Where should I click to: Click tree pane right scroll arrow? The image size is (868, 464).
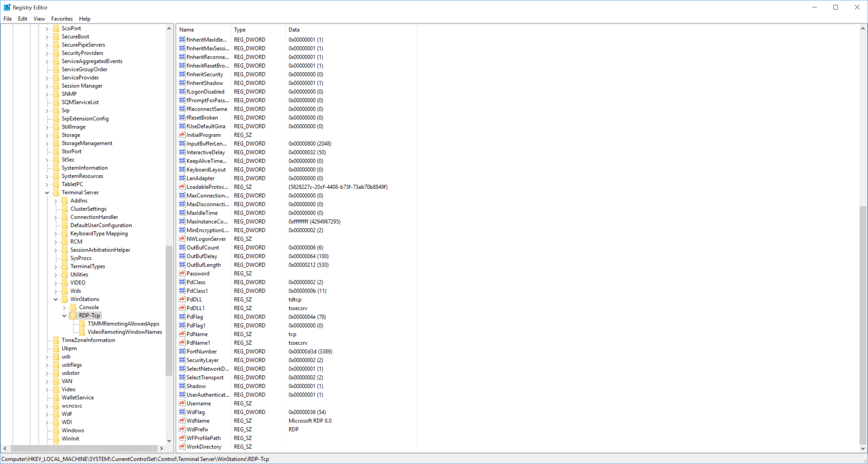(x=161, y=448)
